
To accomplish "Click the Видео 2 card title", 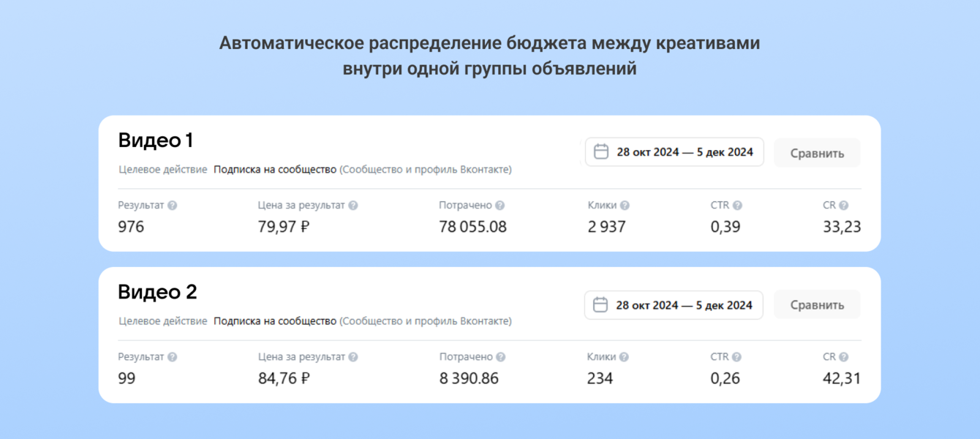I will click(x=157, y=292).
